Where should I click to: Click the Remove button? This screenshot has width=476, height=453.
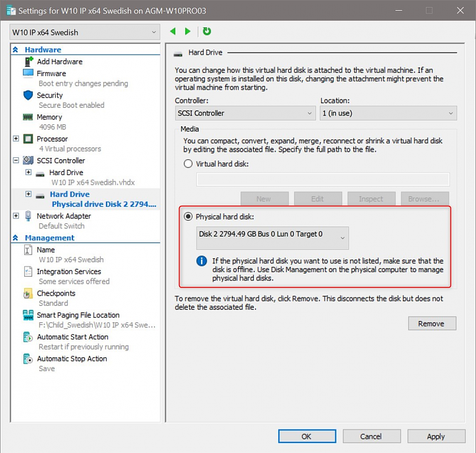pyautogui.click(x=432, y=324)
